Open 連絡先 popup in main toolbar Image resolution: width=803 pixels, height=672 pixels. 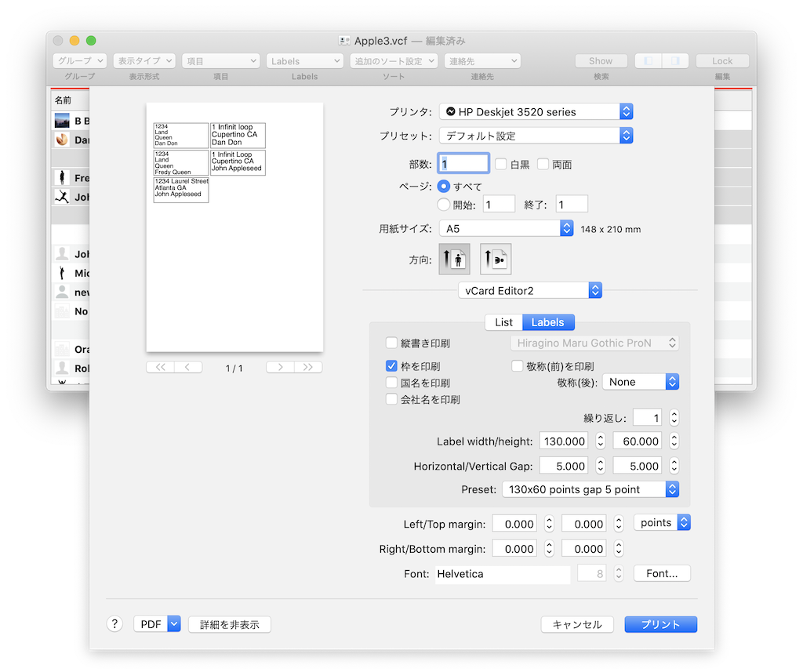[x=482, y=61]
